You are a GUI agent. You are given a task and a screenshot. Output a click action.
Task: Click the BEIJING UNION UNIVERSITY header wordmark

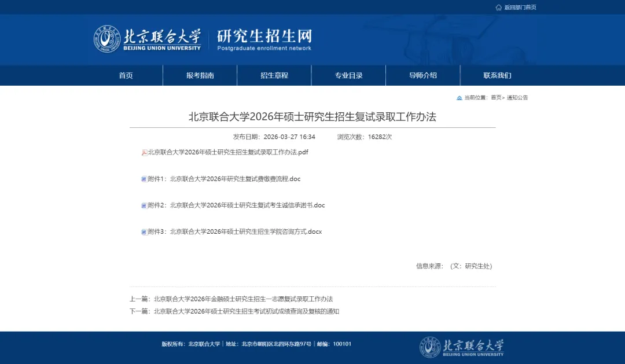[x=162, y=48]
